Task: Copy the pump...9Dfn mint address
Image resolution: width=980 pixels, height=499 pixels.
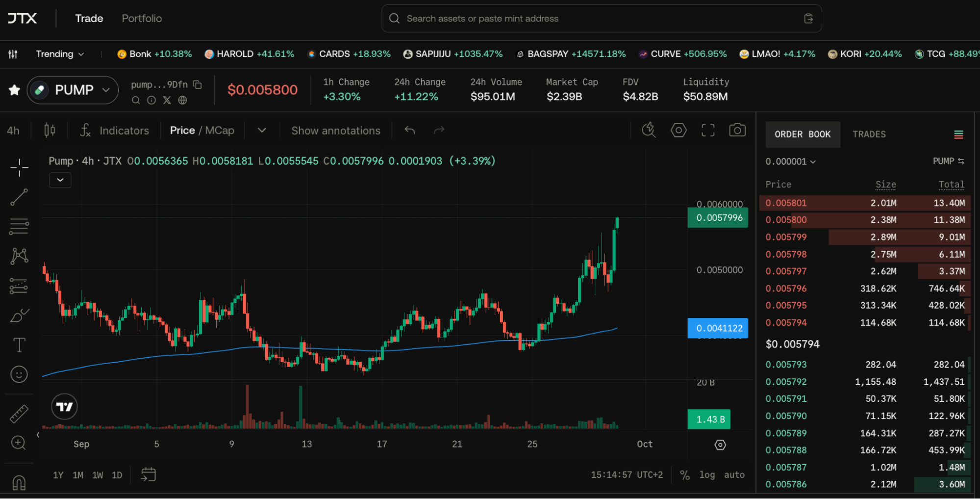Action: click(x=198, y=84)
